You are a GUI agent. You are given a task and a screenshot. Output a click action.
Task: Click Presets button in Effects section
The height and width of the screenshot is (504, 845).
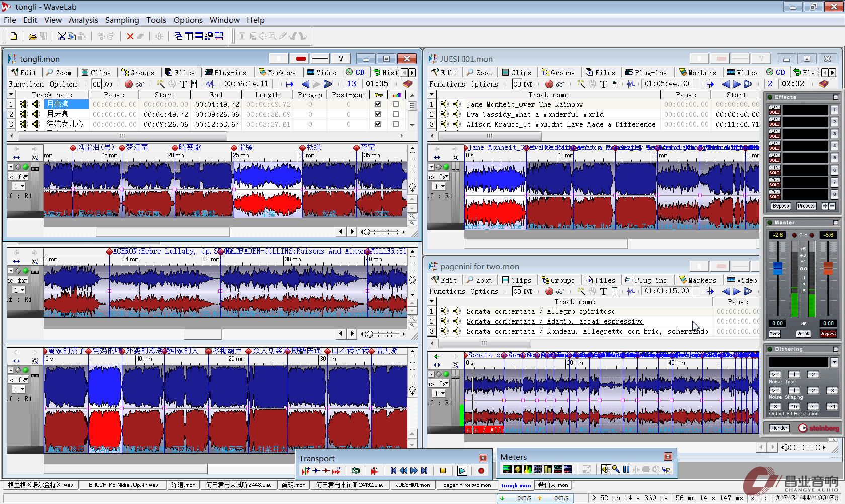pyautogui.click(x=806, y=206)
